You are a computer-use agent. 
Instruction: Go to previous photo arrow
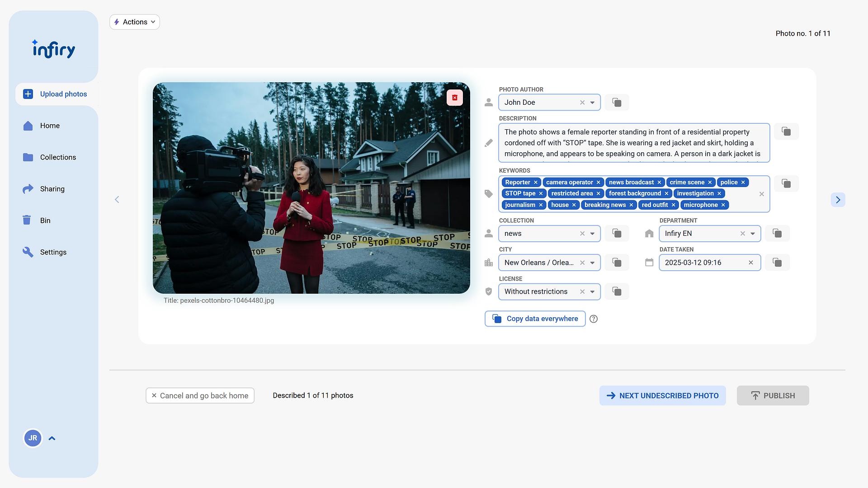point(117,200)
